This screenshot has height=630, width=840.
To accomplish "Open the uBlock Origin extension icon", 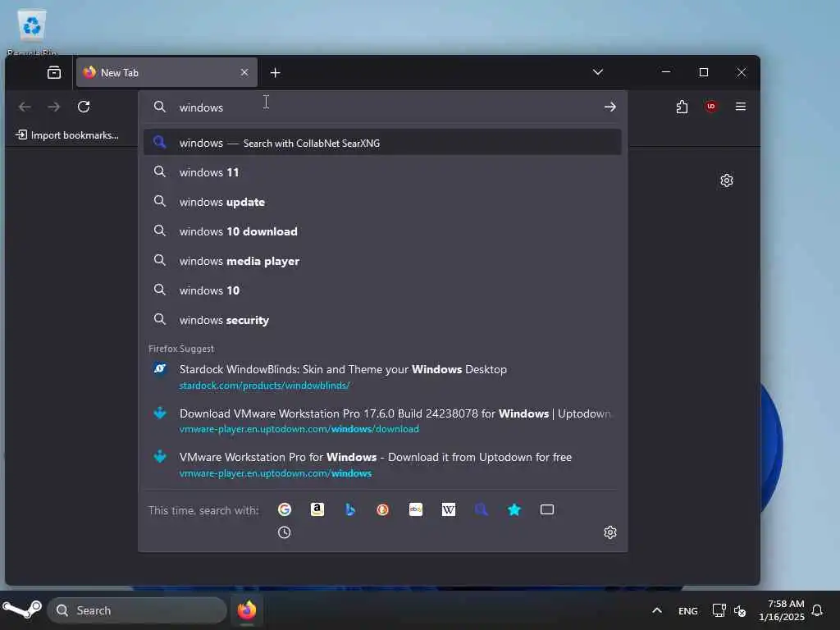I will tap(711, 107).
